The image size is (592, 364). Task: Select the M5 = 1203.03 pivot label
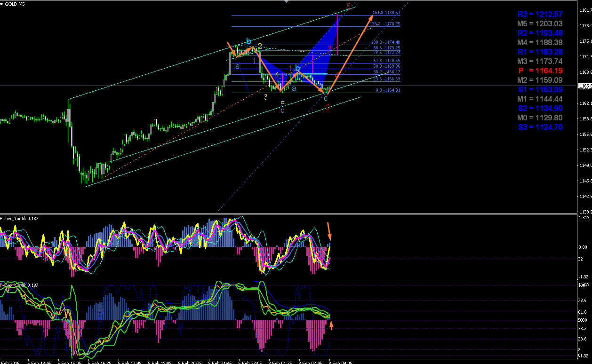click(x=540, y=24)
